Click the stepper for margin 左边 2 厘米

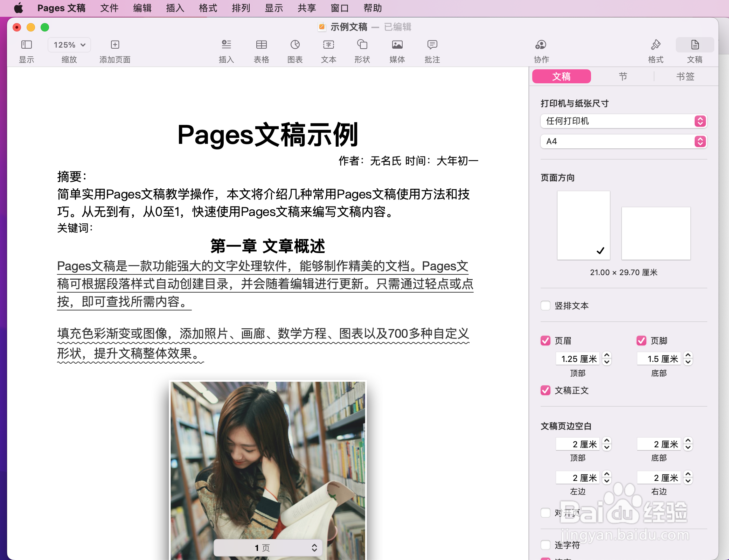pos(607,478)
